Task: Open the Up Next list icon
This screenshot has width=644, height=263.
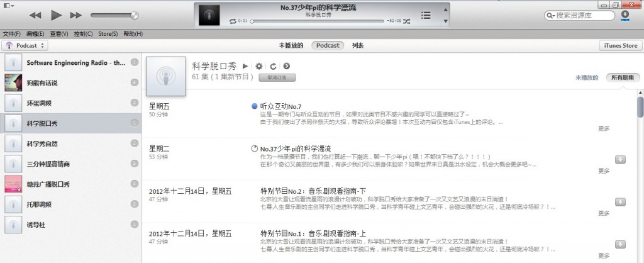Action: pos(426,15)
